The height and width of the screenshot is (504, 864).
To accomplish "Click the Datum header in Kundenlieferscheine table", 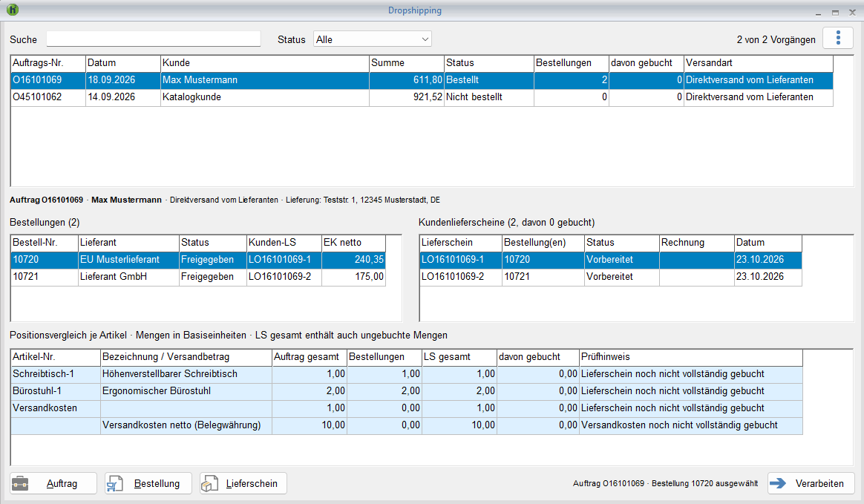I will pyautogui.click(x=768, y=243).
